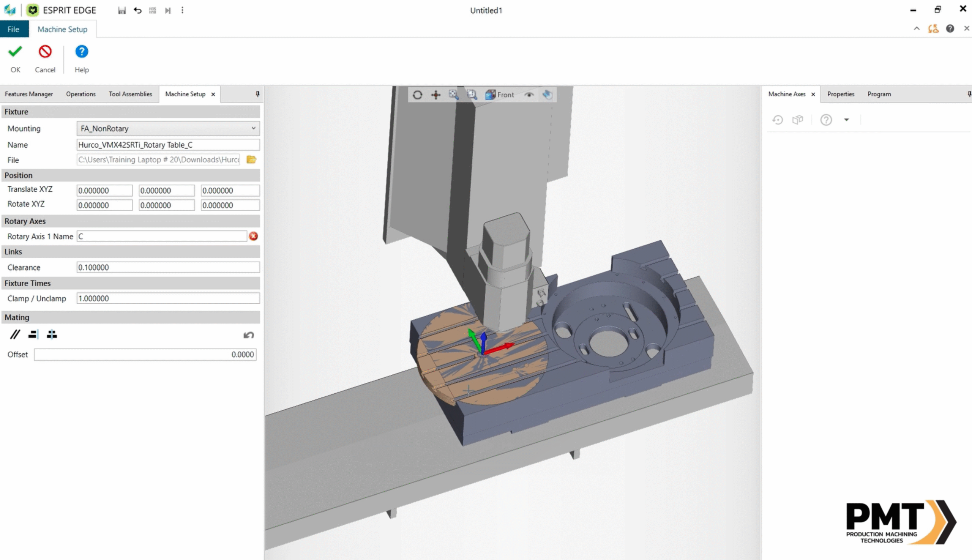This screenshot has height=560, width=972.
Task: Switch to the Tool Assemblies tab
Action: point(130,94)
